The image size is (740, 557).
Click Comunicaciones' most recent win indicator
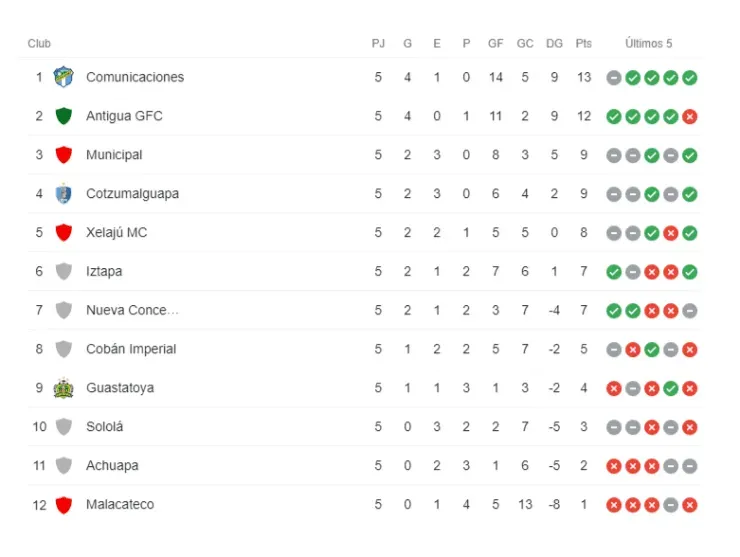[x=690, y=78]
